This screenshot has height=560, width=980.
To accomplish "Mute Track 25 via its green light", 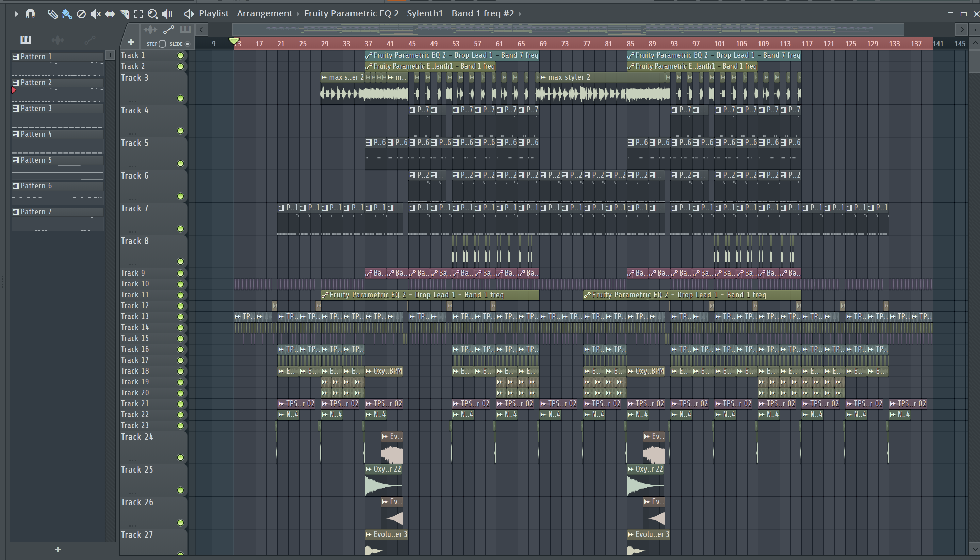I will click(x=180, y=490).
